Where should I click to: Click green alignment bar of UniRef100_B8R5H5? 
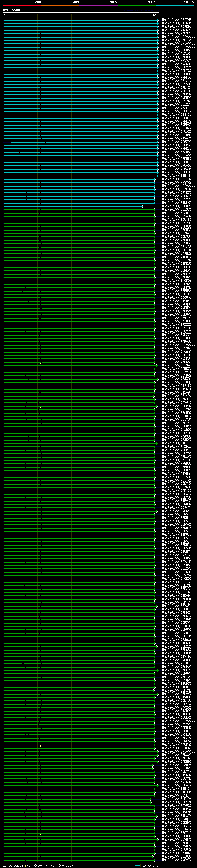(x=79, y=549)
